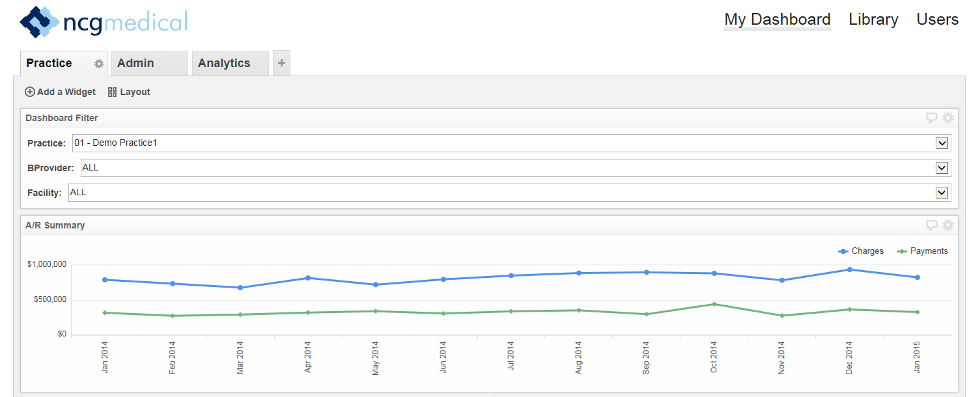980x397 pixels.
Task: Click the NCG Medical logo
Action: [x=104, y=23]
